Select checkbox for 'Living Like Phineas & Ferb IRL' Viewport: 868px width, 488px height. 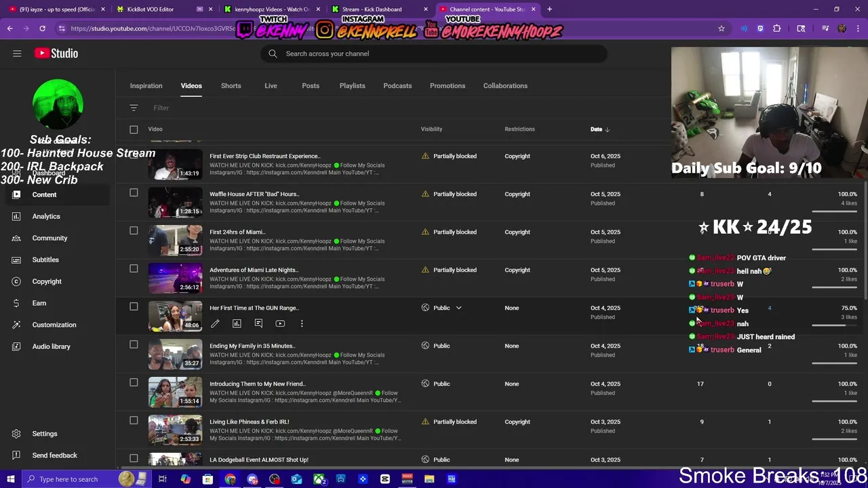coord(134,421)
